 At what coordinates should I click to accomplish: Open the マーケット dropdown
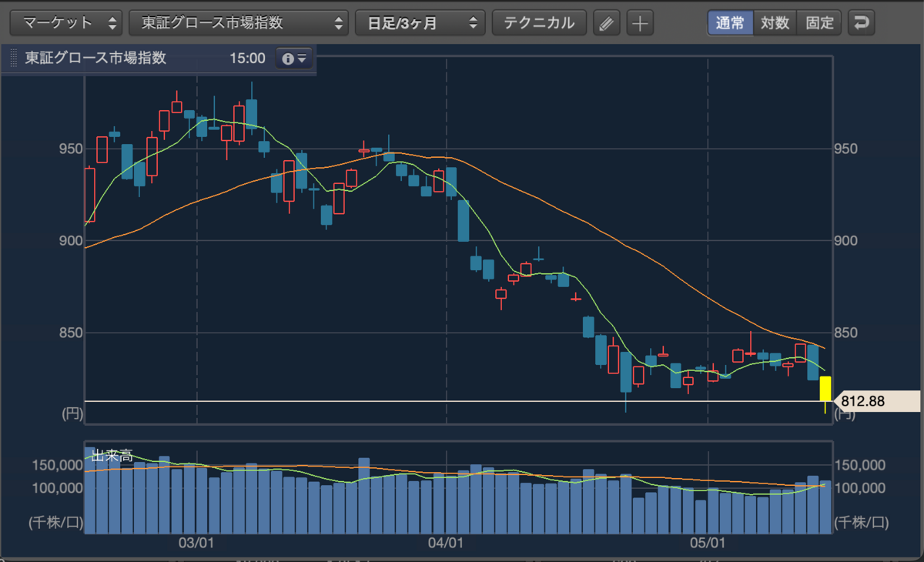pos(66,23)
